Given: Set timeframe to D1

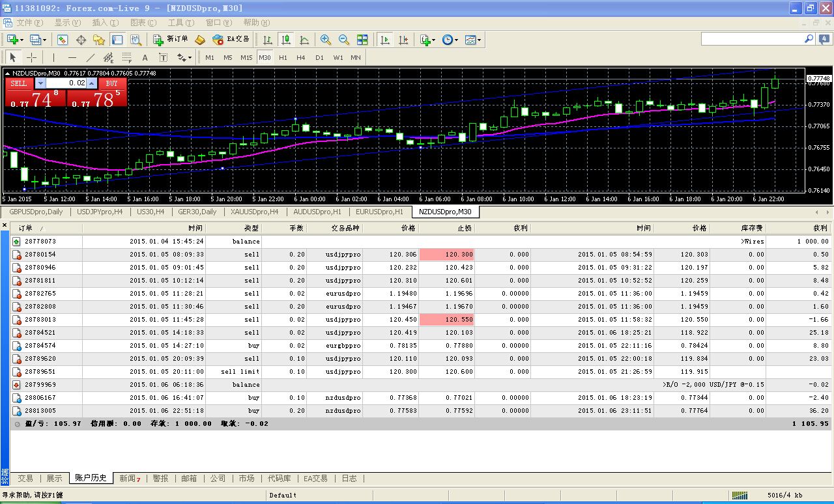Looking at the screenshot, I should coord(319,57).
